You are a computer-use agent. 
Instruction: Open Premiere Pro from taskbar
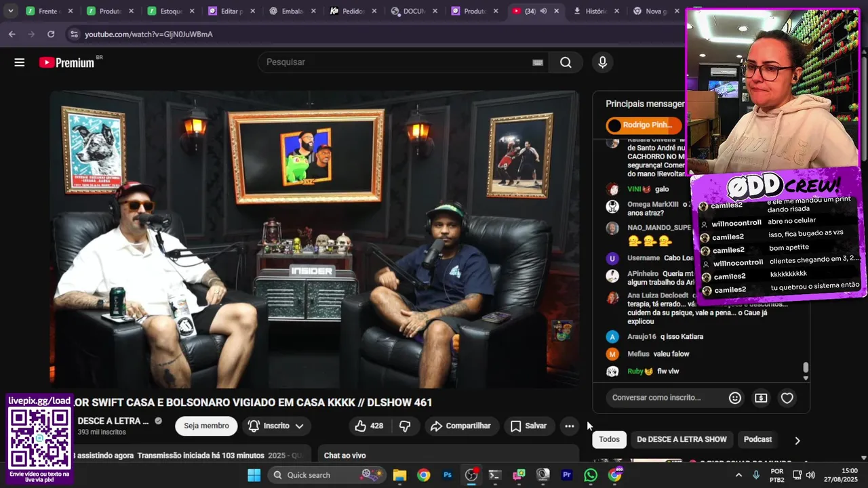[567, 474]
